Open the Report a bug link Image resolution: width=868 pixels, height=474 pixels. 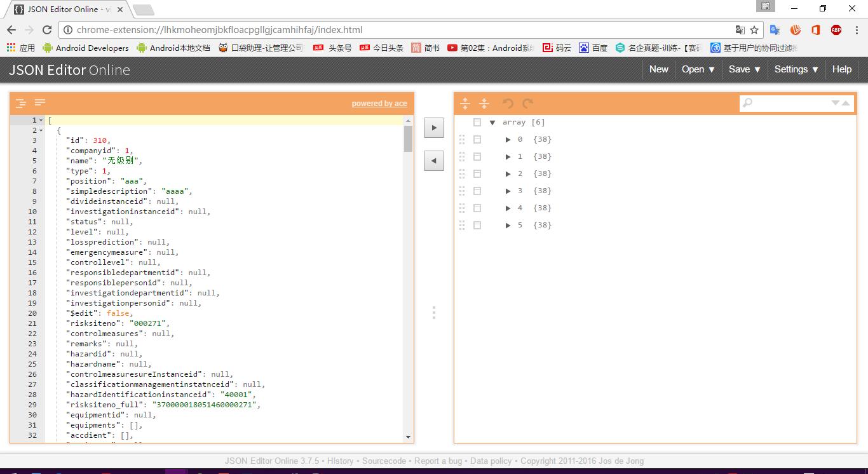(438, 461)
